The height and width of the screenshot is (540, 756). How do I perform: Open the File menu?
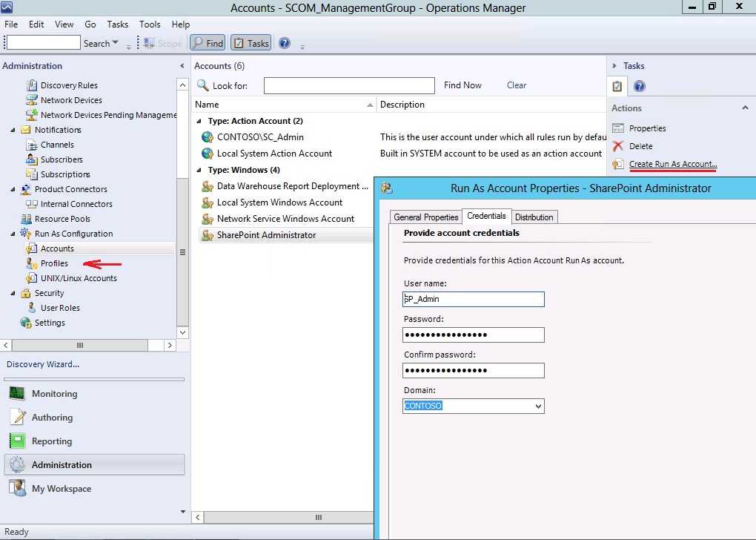pos(11,24)
